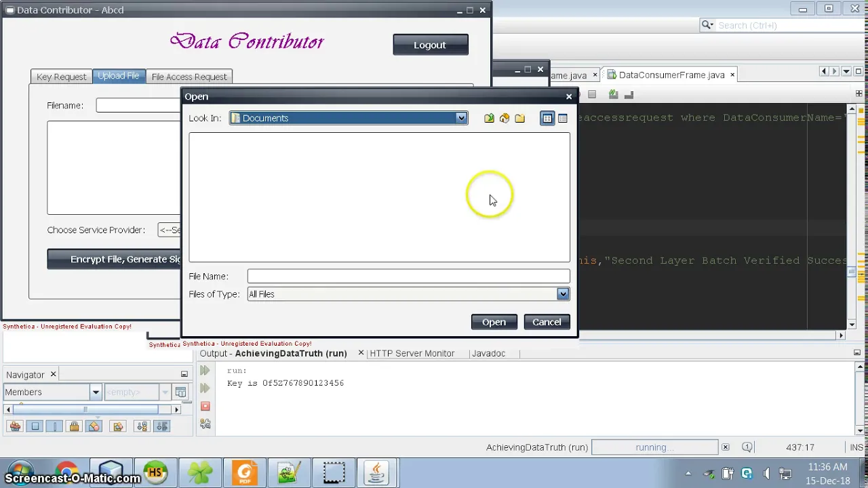
Task: Click the uncomment toolbar icon in editor
Action: (629, 94)
